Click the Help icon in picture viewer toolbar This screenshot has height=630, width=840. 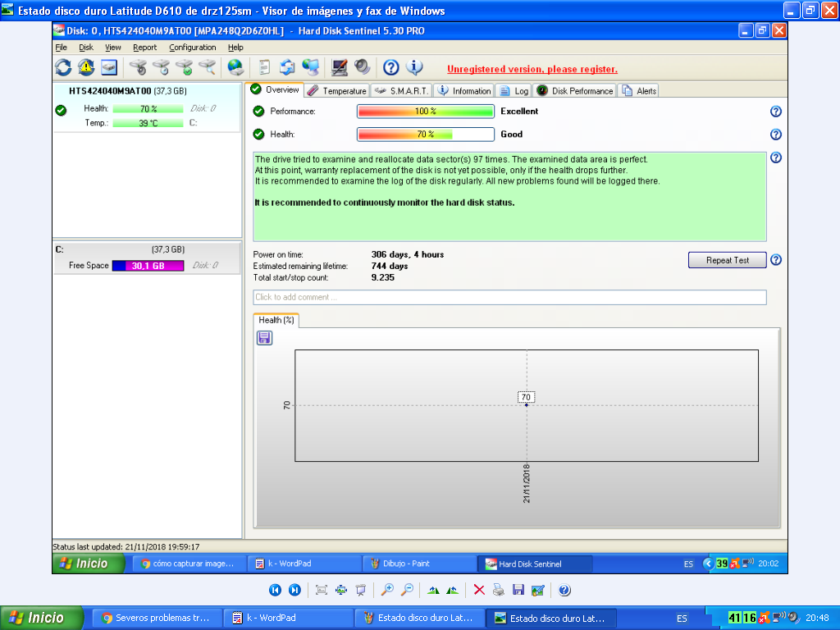(564, 590)
